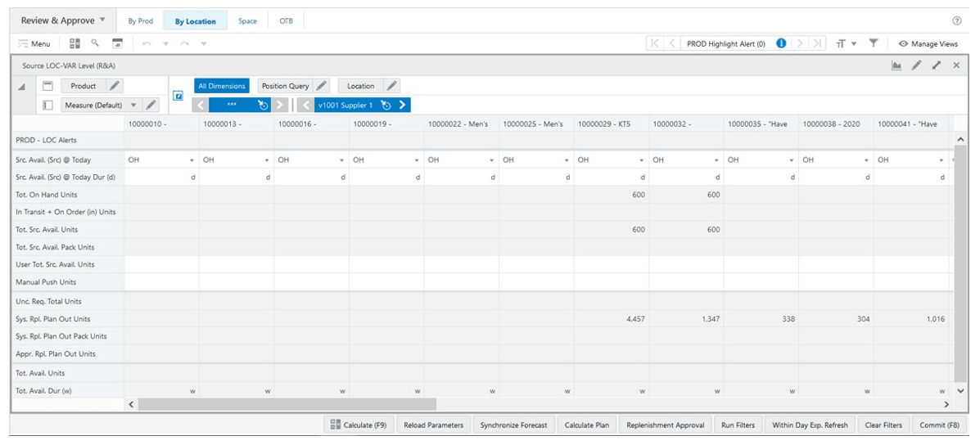Open the undo history dropdown arrow
The height and width of the screenshot is (445, 980).
coord(165,43)
